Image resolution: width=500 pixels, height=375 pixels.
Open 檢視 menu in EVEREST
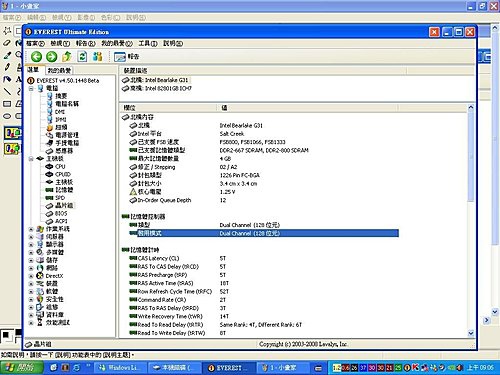[60, 43]
